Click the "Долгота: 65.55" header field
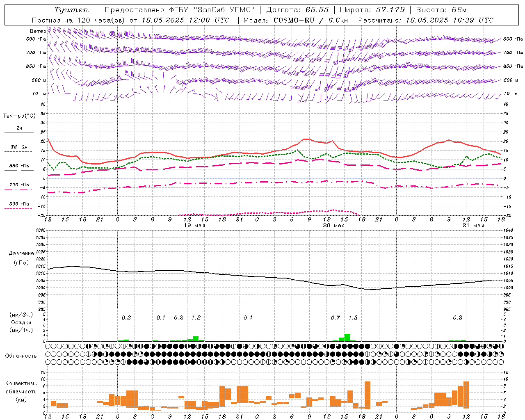The width and height of the screenshot is (525, 420). tap(297, 10)
